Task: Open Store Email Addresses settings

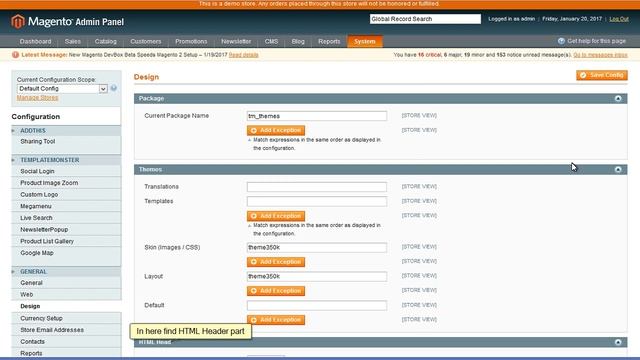Action: point(52,330)
